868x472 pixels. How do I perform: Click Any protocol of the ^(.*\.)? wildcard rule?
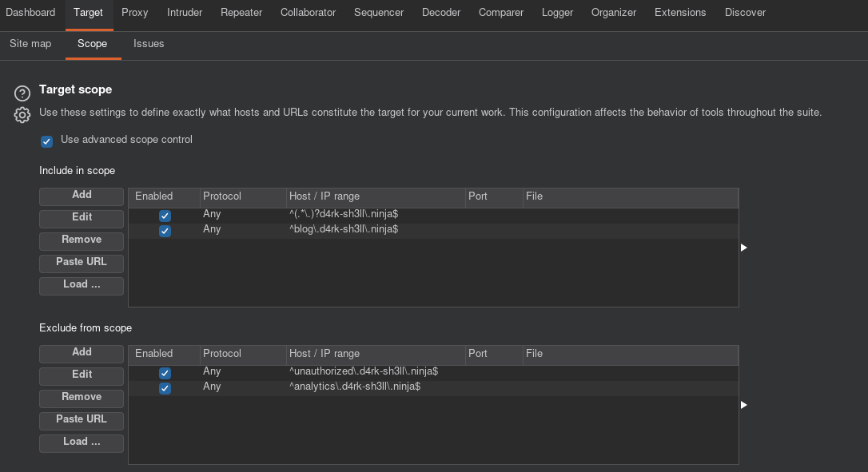[212, 214]
